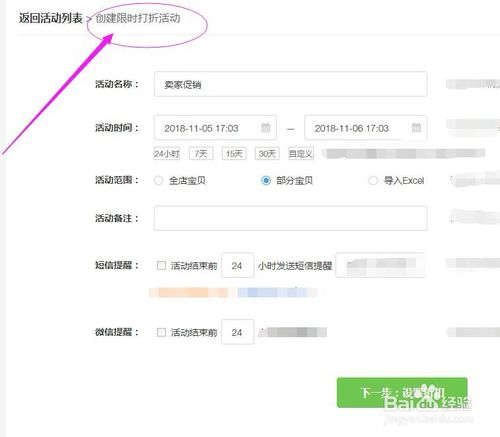
Task: Choose 自定义 custom duration
Action: pos(301,154)
